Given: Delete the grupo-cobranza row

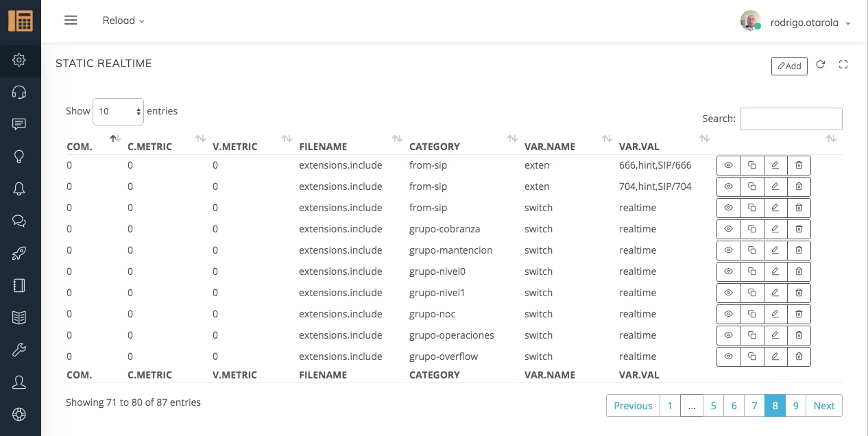Looking at the screenshot, I should coord(799,229).
